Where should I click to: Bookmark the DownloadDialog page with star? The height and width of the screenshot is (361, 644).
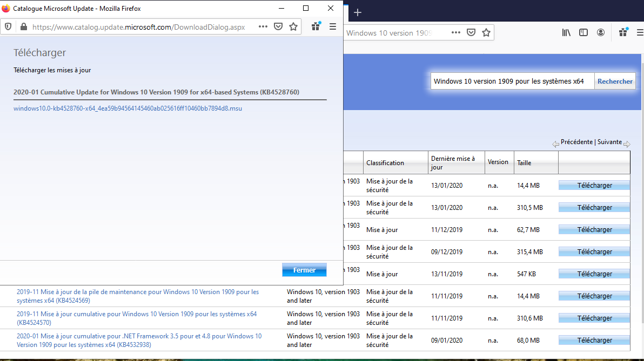click(x=293, y=26)
